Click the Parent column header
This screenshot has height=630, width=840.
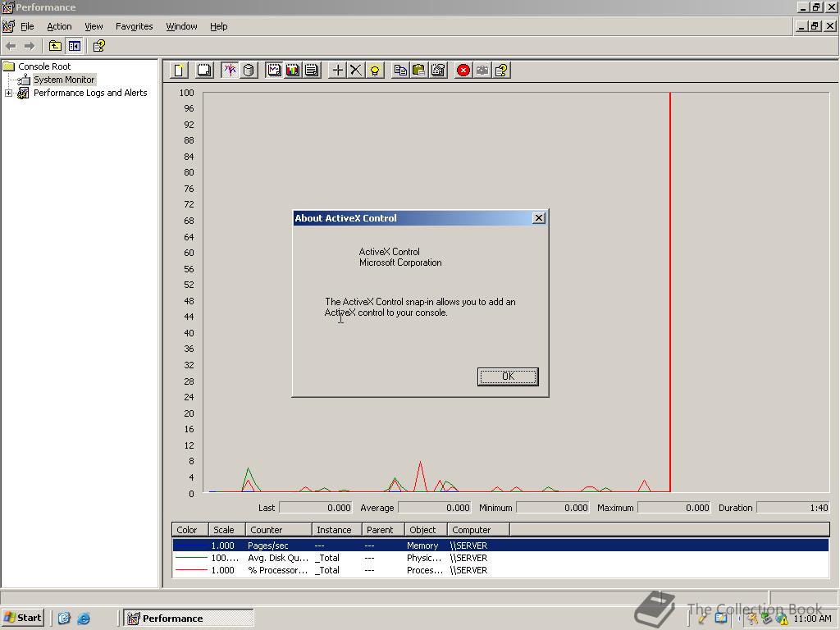383,530
